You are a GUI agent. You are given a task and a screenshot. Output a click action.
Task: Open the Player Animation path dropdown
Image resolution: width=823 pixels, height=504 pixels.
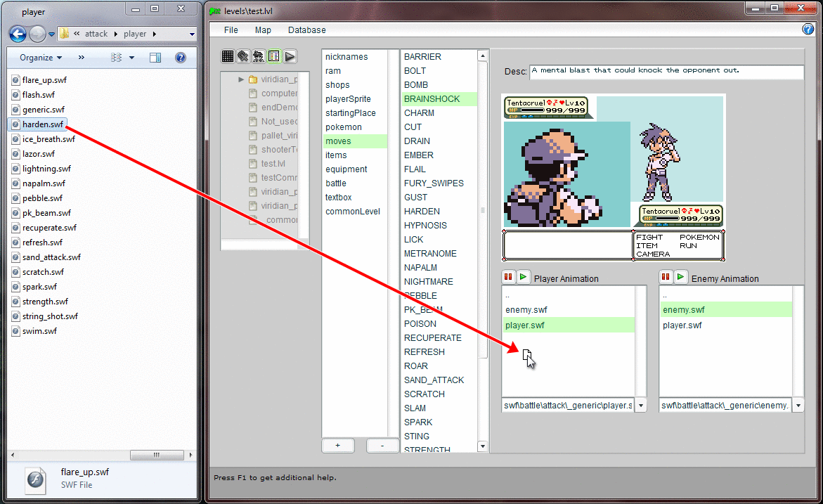click(640, 406)
